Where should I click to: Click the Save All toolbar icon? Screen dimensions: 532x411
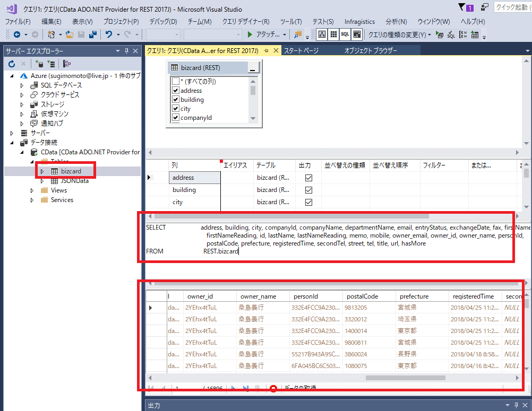click(93, 34)
